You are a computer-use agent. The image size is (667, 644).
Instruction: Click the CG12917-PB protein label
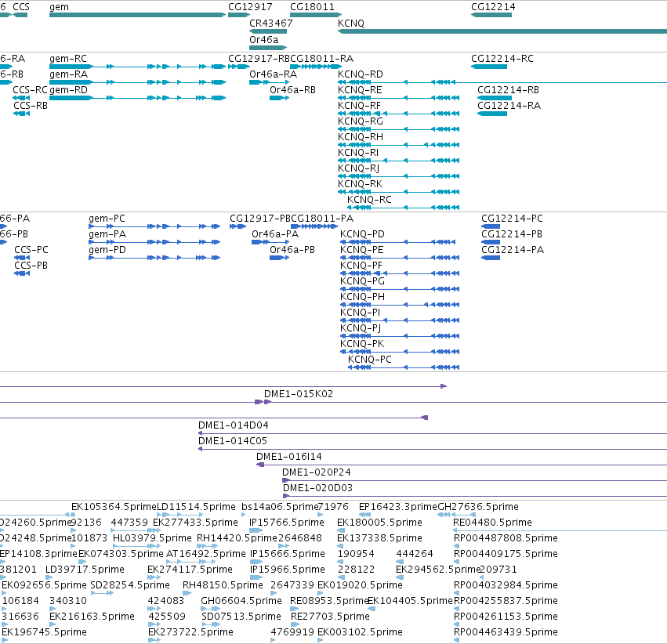pos(260,218)
